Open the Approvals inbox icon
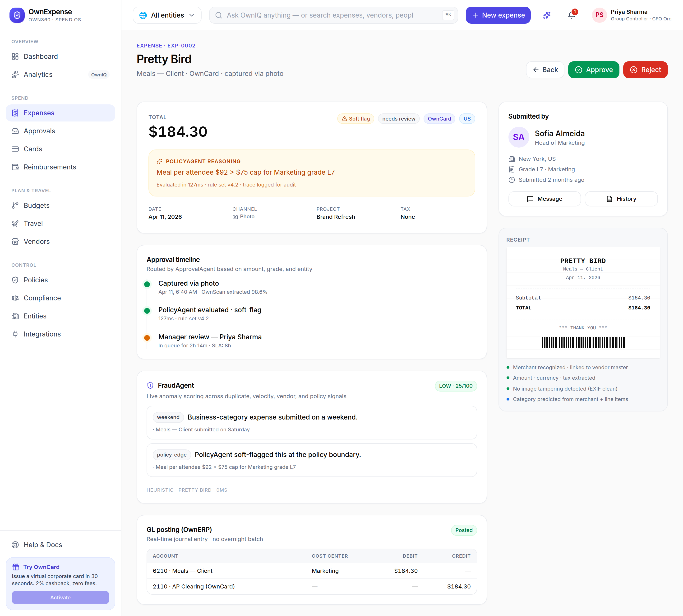The image size is (683, 616). 15,131
